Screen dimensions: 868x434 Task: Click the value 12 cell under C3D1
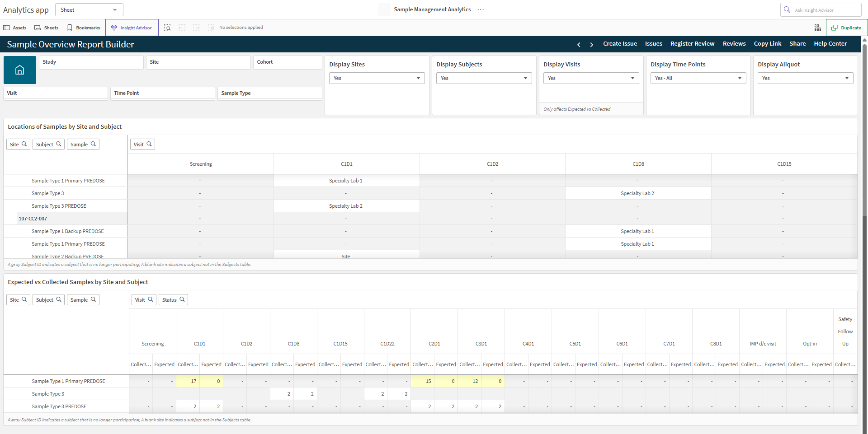pyautogui.click(x=470, y=381)
